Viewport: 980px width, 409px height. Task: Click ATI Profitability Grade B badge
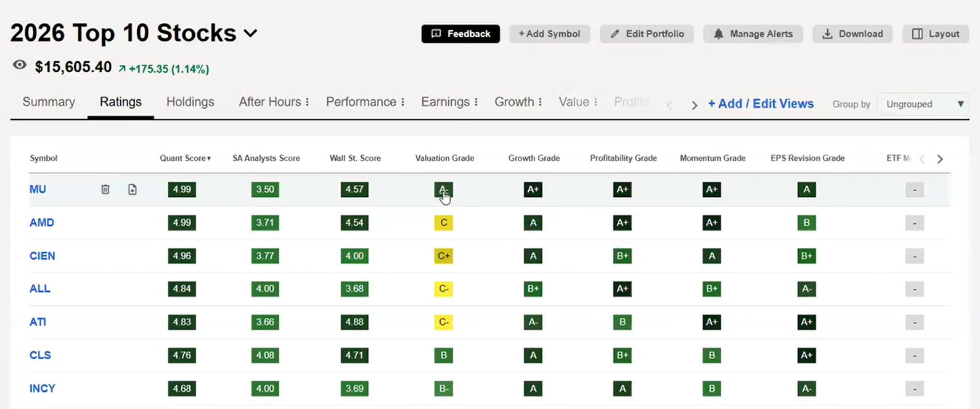pos(623,322)
